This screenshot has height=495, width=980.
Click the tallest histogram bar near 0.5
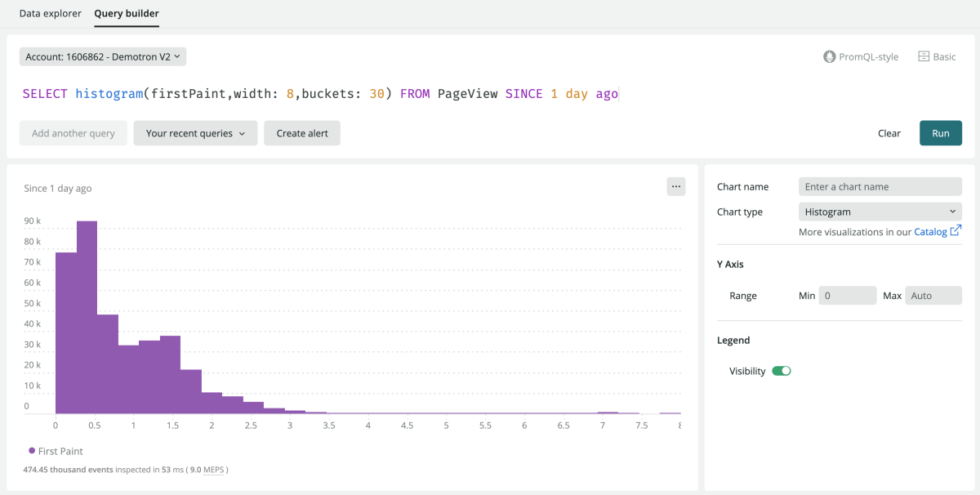[87, 319]
